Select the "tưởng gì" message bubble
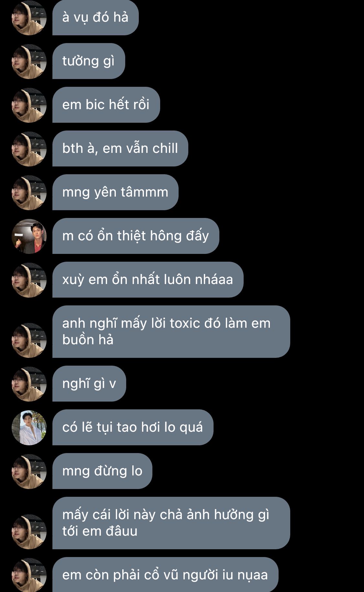364x592 pixels. pyautogui.click(x=89, y=61)
